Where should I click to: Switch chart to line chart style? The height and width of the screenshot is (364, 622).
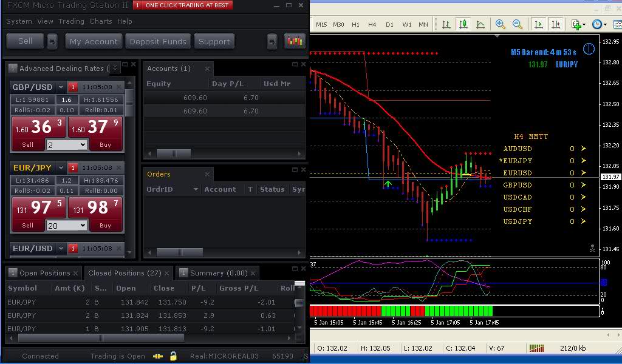pos(480,24)
